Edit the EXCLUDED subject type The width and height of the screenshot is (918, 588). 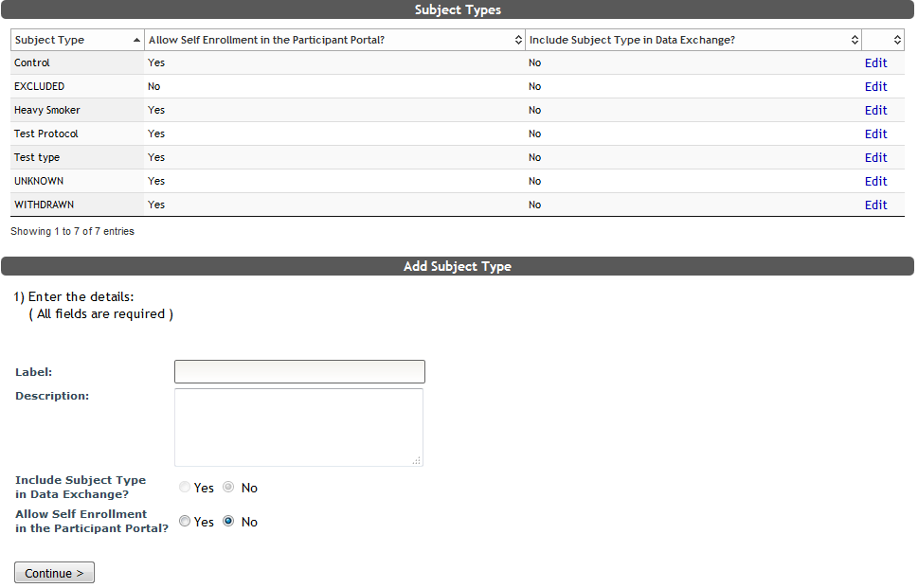(874, 86)
